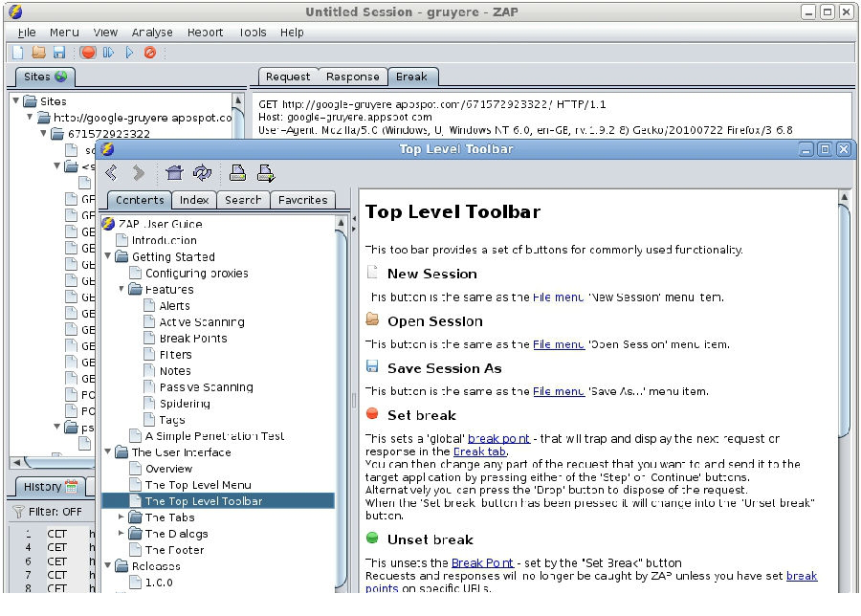Collapse the google-gruyere site node
Image resolution: width=861 pixels, height=616 pixels.
click(x=31, y=117)
